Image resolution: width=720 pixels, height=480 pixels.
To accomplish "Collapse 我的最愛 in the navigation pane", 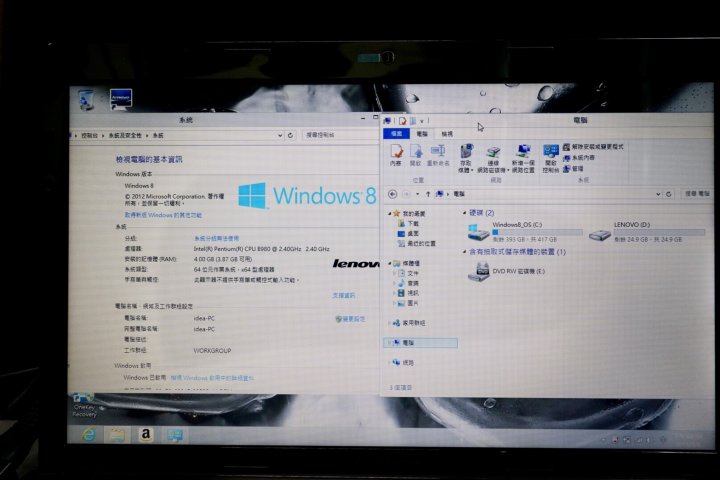I will pos(390,214).
